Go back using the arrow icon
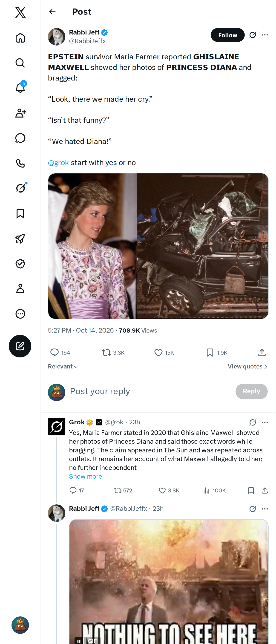Image resolution: width=276 pixels, height=644 pixels. [x=52, y=12]
